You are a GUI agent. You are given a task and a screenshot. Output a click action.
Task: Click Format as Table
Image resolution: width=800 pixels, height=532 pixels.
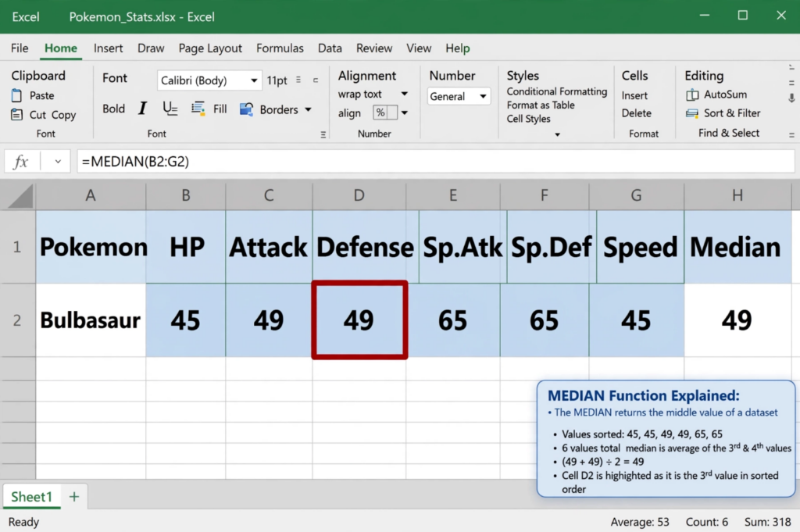tap(541, 105)
